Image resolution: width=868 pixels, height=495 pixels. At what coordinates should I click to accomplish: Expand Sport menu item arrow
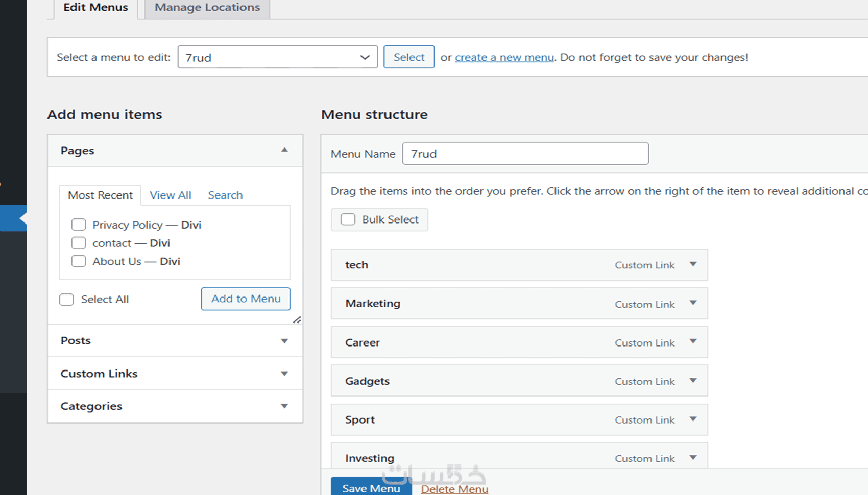click(x=693, y=419)
